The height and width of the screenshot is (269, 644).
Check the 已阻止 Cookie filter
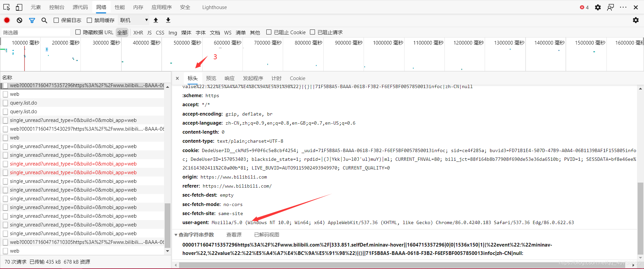269,32
